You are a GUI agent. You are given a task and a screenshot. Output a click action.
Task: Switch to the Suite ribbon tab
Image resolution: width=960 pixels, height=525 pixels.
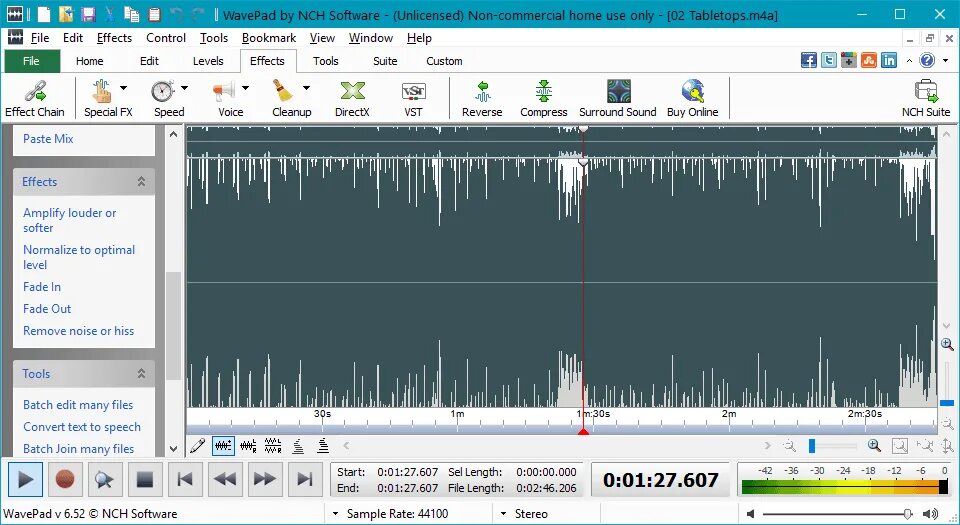385,61
